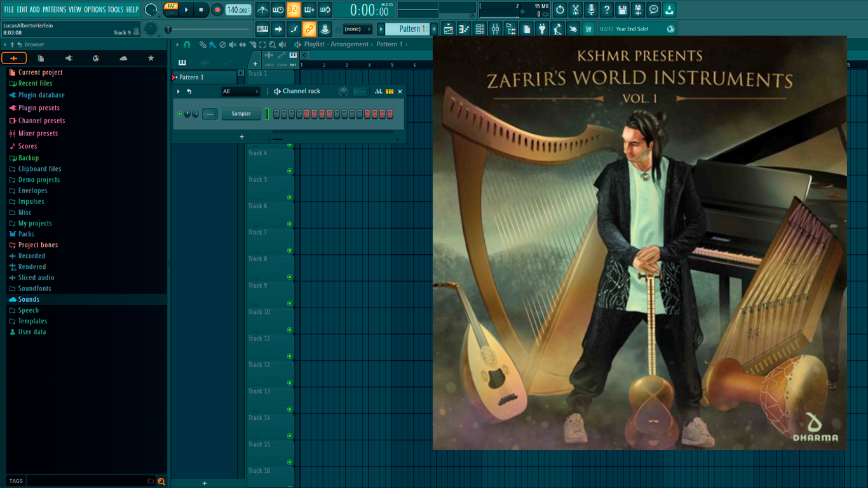Expand the Mixer presets folder
Image resolution: width=868 pixels, height=488 pixels.
(38, 133)
